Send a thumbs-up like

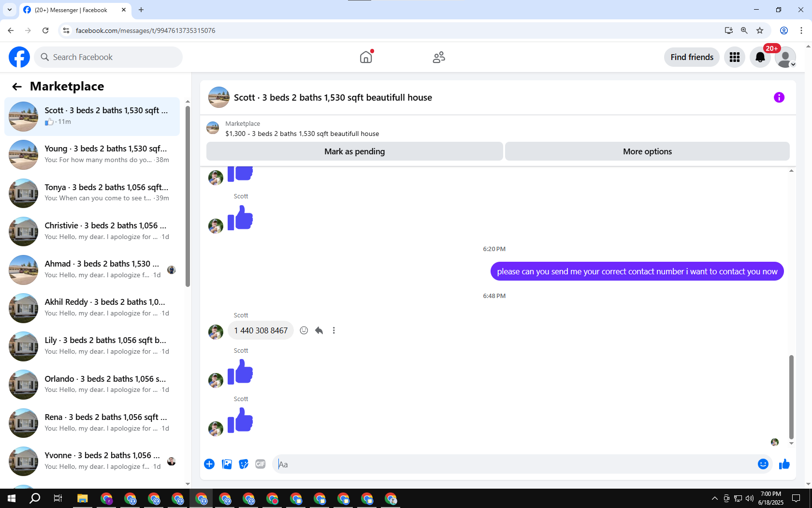[784, 464]
